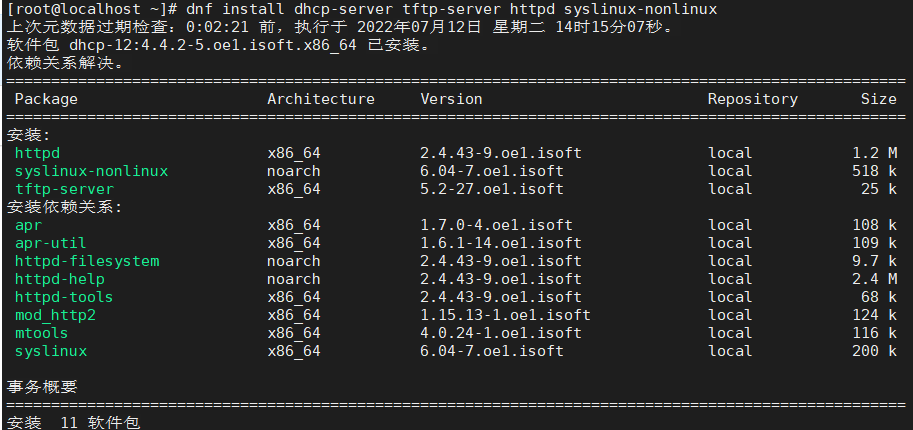
Task: Click the Package column header
Action: coord(45,99)
